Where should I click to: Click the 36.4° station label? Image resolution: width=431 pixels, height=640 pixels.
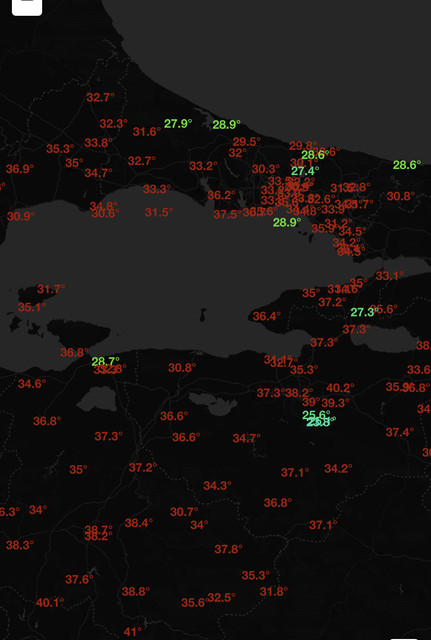tap(267, 316)
